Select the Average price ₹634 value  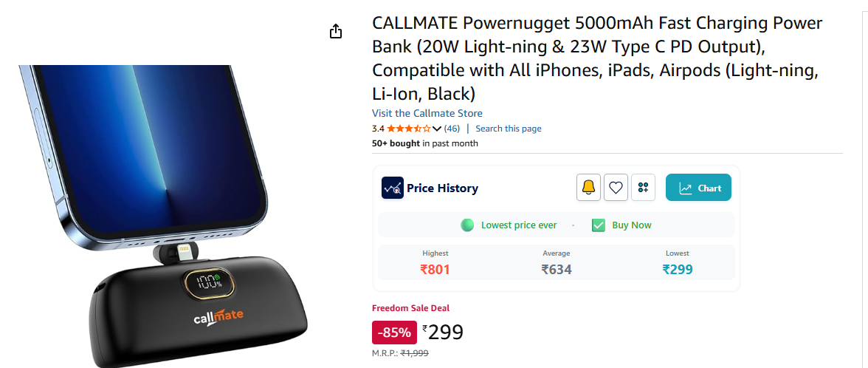557,270
